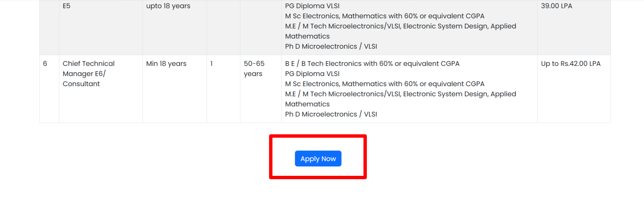Click PG Diploma VLSI in the row 6 qualifications
This screenshot has width=644, height=217.
312,74
